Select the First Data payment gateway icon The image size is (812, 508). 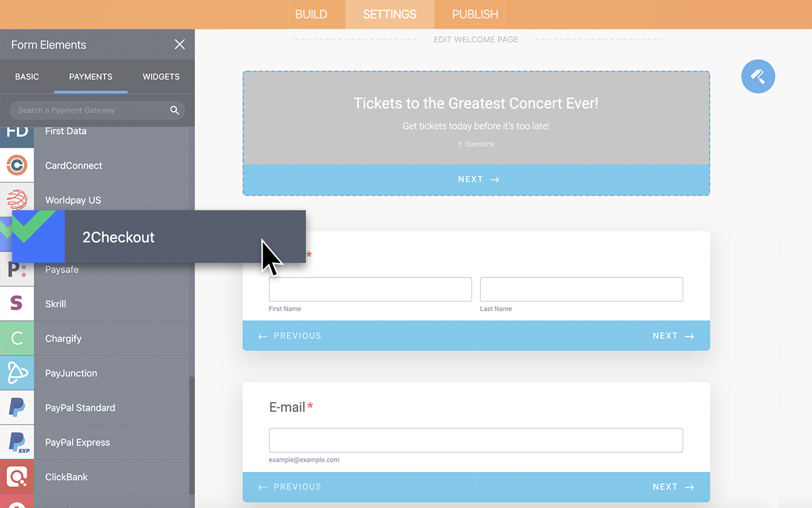pyautogui.click(x=17, y=131)
